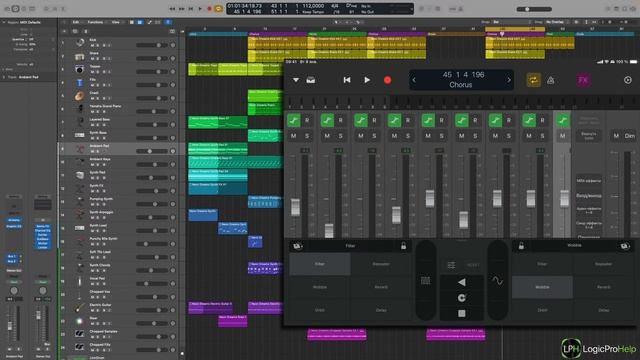Click the inspector channel strip pan knob
Screen dimensions: 640x360
pyautogui.click(x=14, y=291)
